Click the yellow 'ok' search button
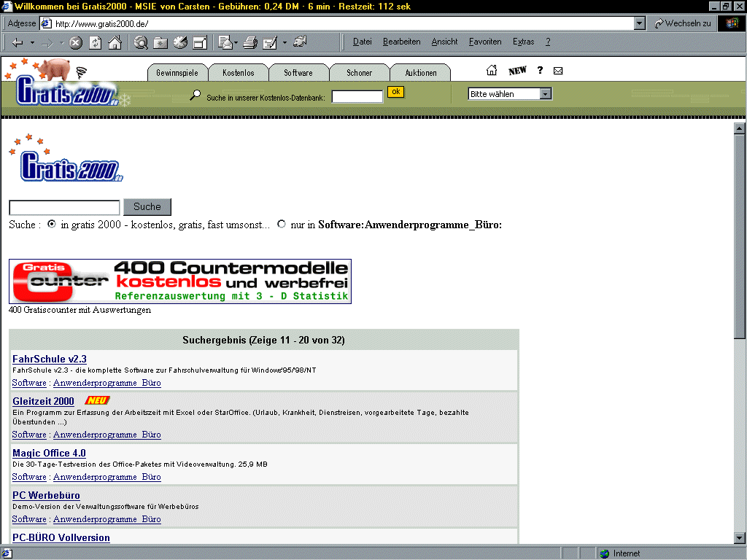 395,92
